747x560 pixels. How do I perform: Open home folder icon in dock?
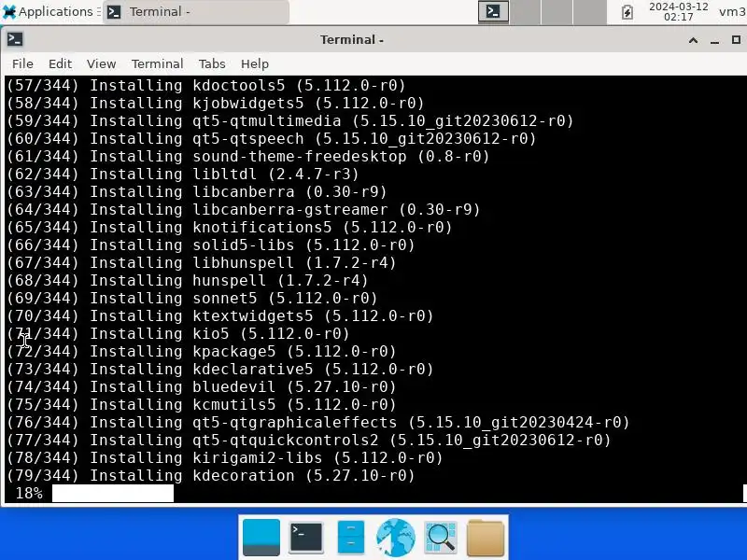pos(485,538)
